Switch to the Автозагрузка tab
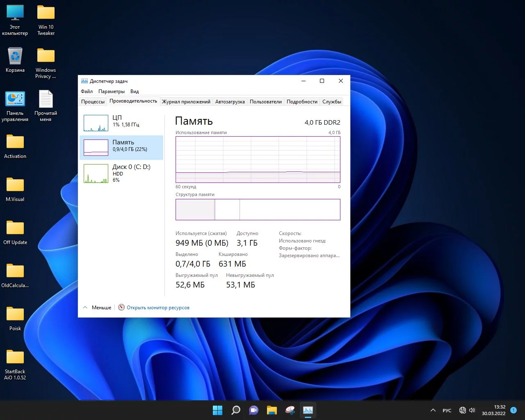Image resolution: width=525 pixels, height=420 pixels. 230,102
